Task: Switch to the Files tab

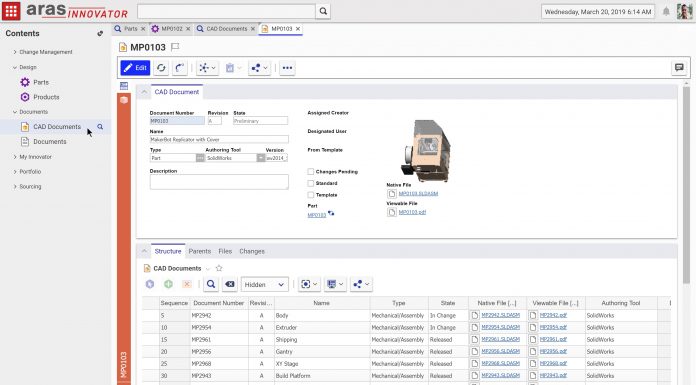Action: (225, 251)
